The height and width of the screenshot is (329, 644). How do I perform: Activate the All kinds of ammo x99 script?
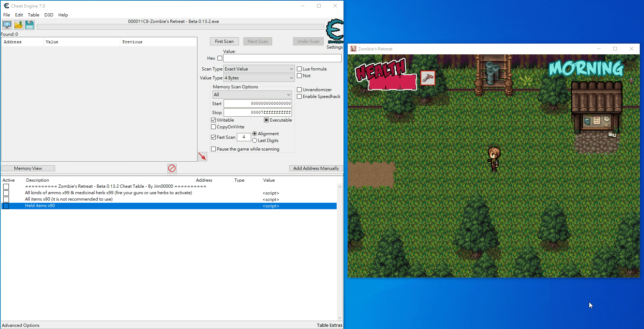tap(6, 193)
